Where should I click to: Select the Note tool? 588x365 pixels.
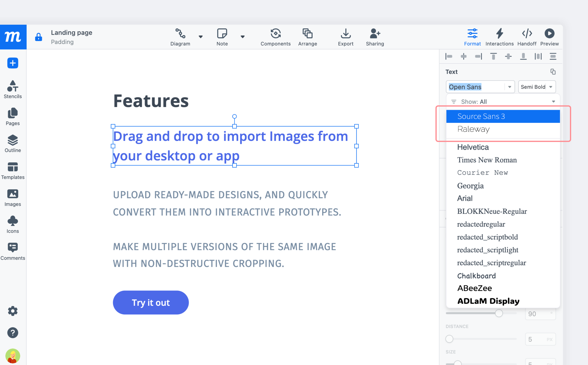tap(222, 37)
